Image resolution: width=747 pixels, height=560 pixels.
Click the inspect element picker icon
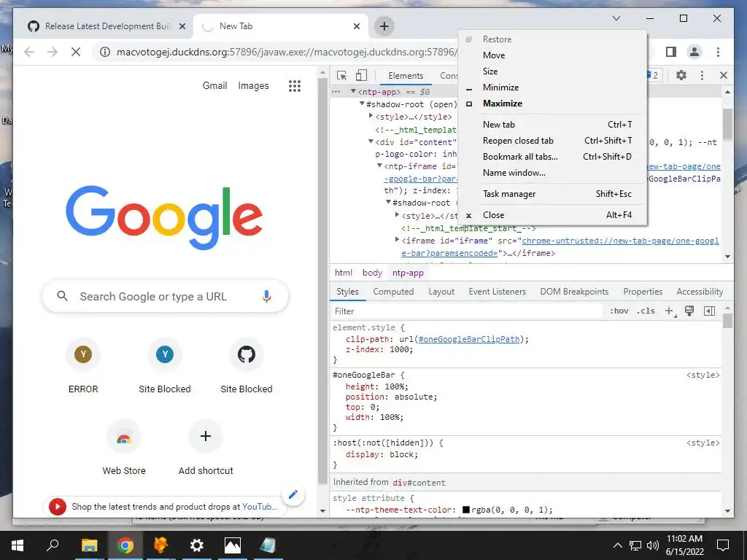coord(341,76)
